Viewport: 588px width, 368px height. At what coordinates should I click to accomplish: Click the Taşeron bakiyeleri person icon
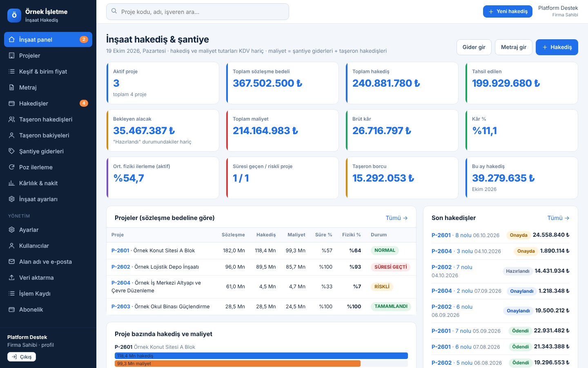coord(11,135)
